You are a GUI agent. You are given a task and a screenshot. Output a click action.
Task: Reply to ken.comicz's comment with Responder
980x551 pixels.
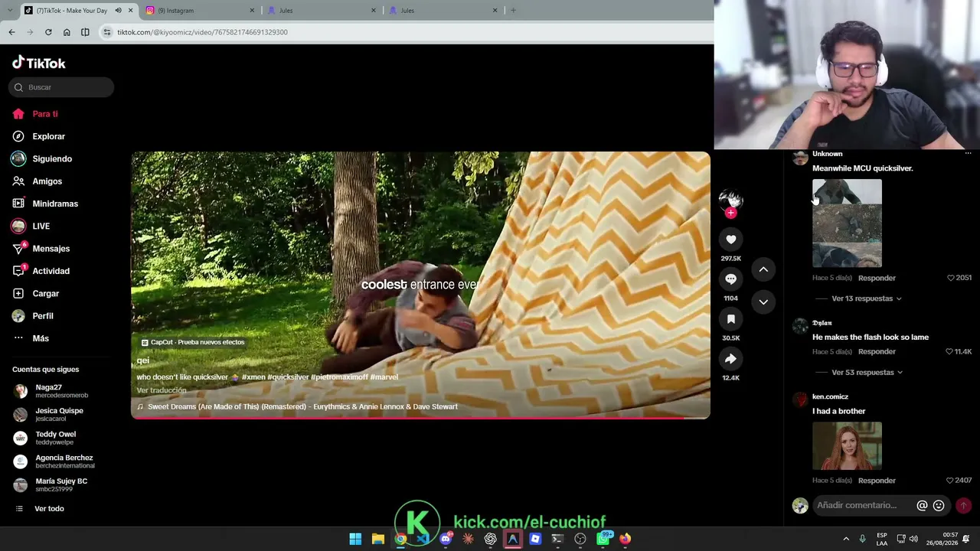point(877,481)
